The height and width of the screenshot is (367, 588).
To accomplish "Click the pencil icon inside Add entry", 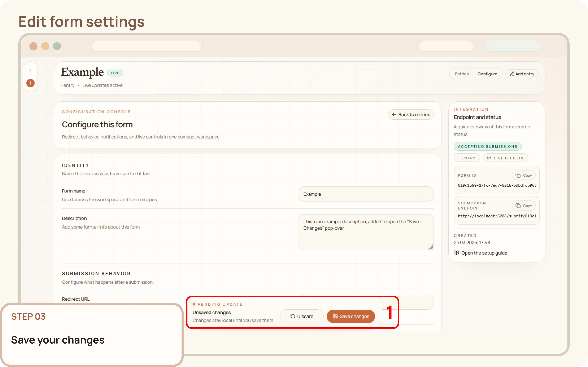I will click(512, 74).
